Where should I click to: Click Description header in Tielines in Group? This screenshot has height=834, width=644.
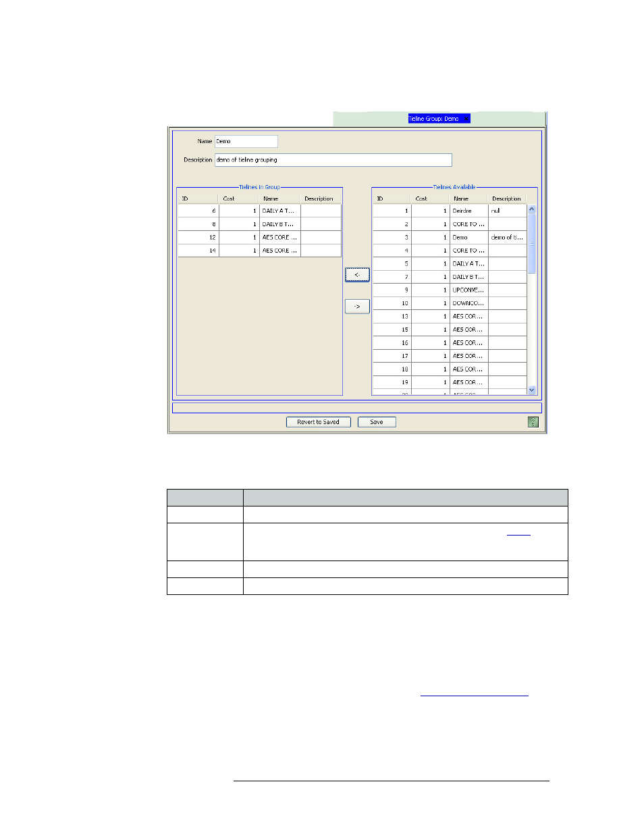[x=321, y=199]
